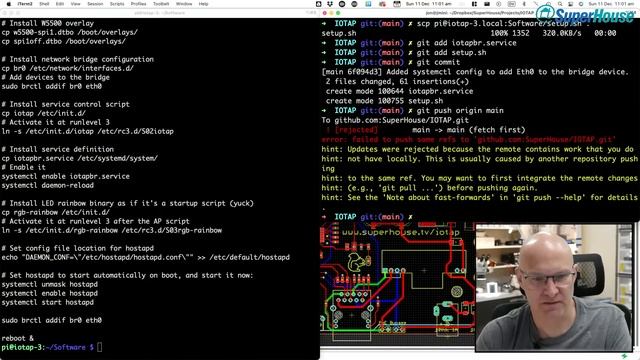This screenshot has width=640, height=360.
Task: Open the Shell menu
Action: (x=44, y=4)
